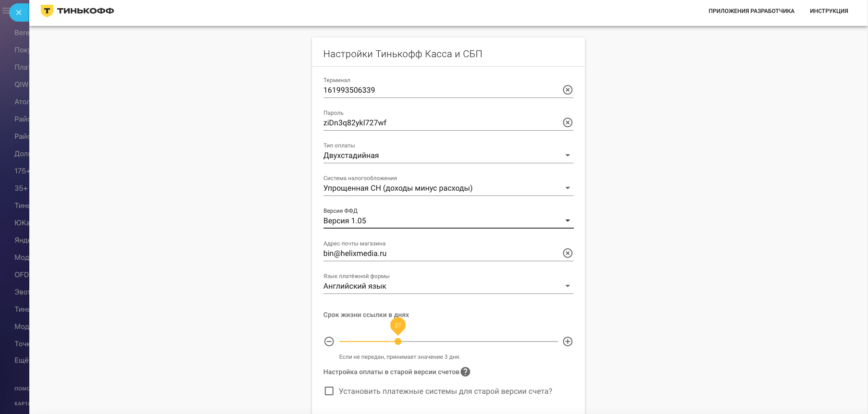The height and width of the screenshot is (414, 868).
Task: Open the Тип оплаты dropdown
Action: (x=448, y=155)
